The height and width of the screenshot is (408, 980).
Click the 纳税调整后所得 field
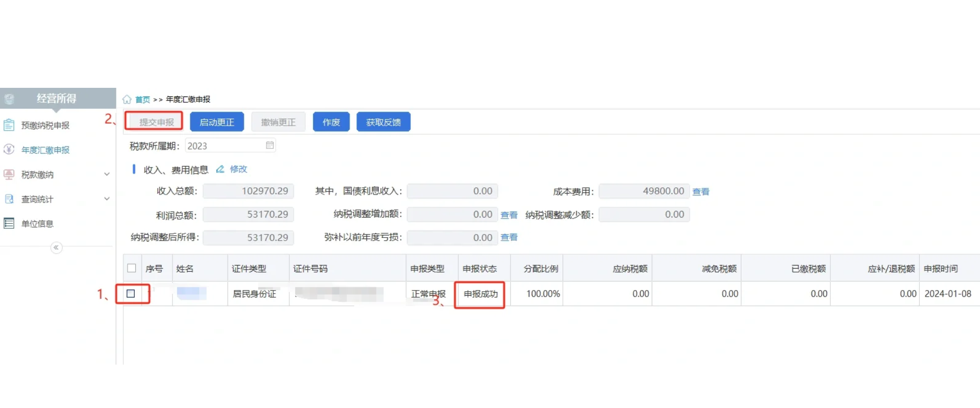point(248,237)
